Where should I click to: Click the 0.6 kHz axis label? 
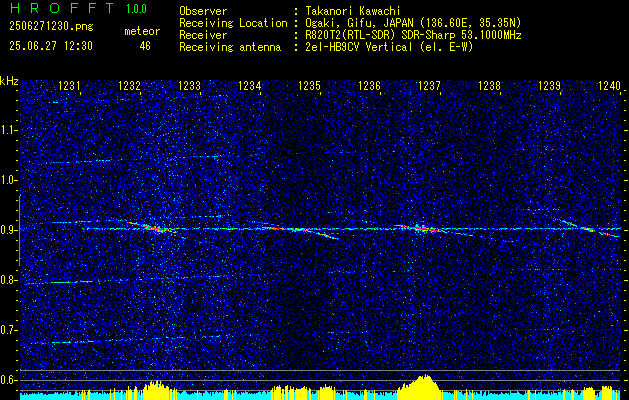coord(8,380)
